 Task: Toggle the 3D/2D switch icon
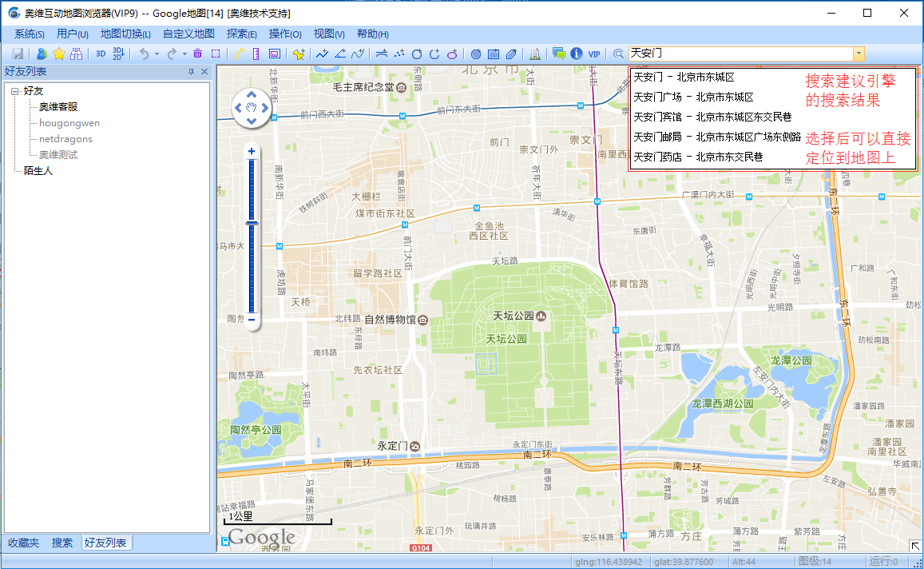click(118, 54)
